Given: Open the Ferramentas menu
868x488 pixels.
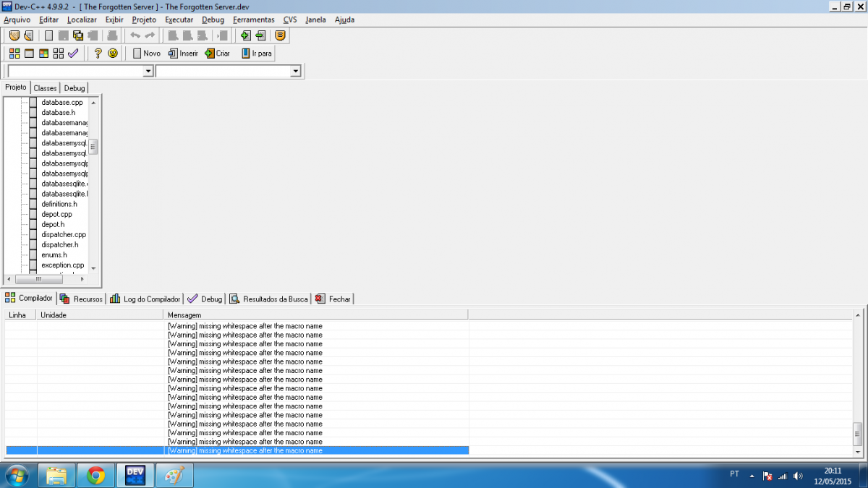Looking at the screenshot, I should click(254, 20).
